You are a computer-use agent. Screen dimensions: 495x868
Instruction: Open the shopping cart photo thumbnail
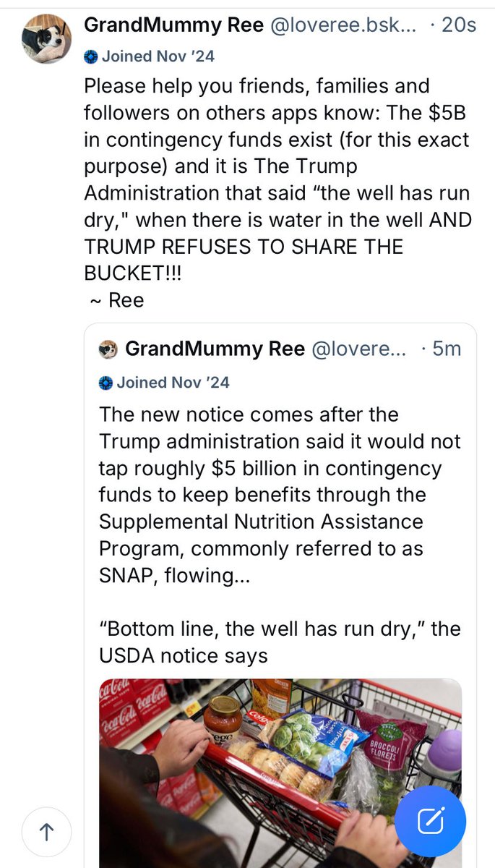point(280,773)
